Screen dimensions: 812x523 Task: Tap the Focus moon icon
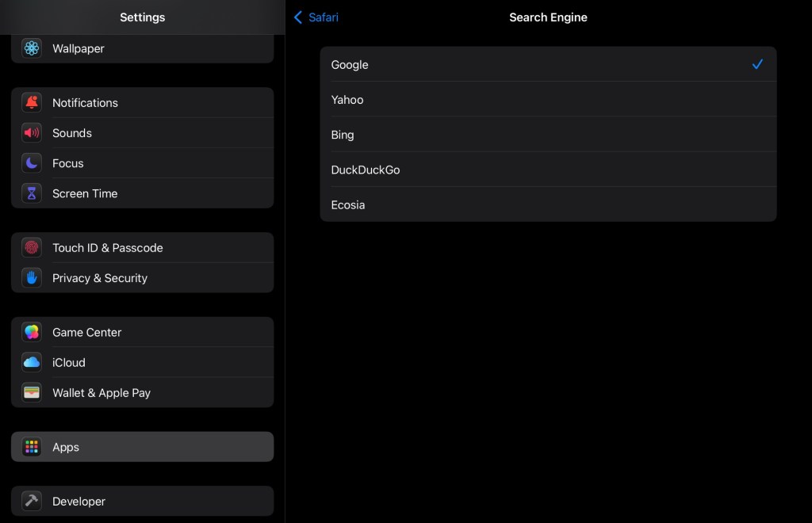coord(32,163)
